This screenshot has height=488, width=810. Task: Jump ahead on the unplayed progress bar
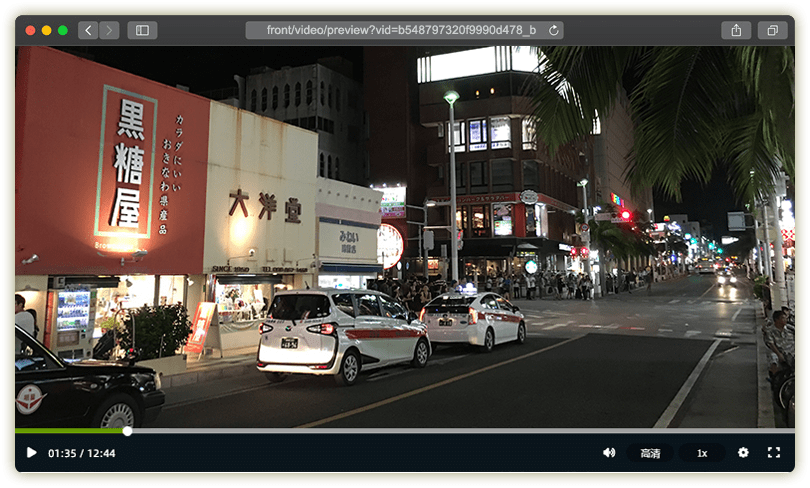(450, 431)
